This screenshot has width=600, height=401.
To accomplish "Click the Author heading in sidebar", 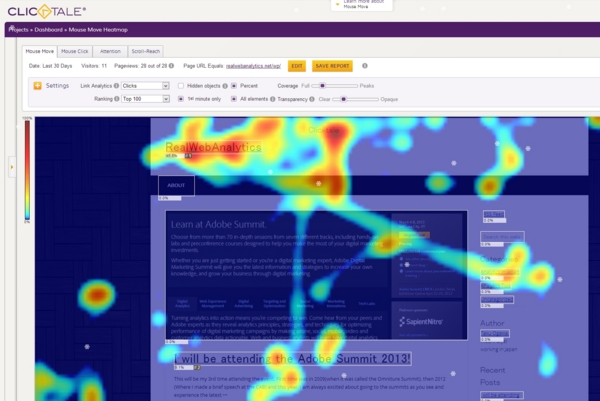I will pos(492,323).
